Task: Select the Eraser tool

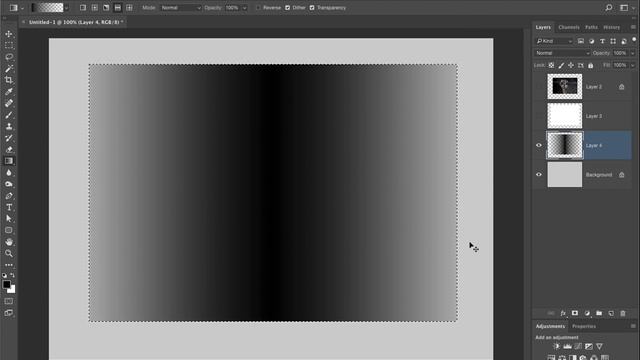Action: [x=9, y=149]
